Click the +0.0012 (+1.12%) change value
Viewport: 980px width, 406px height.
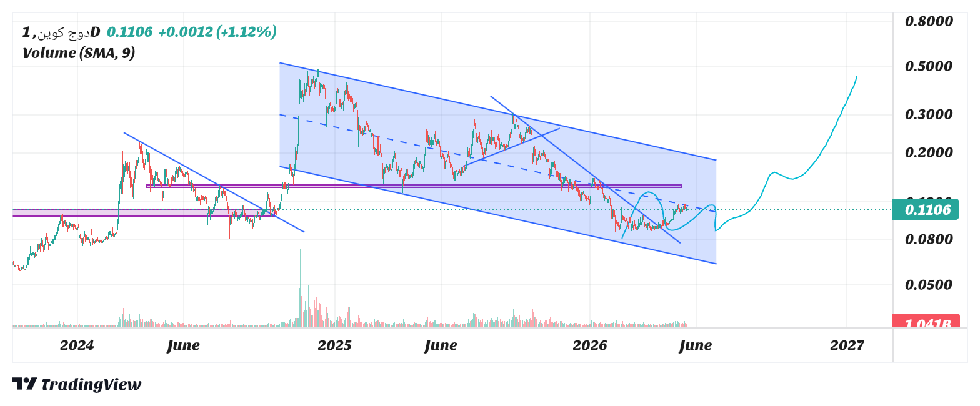point(217,32)
